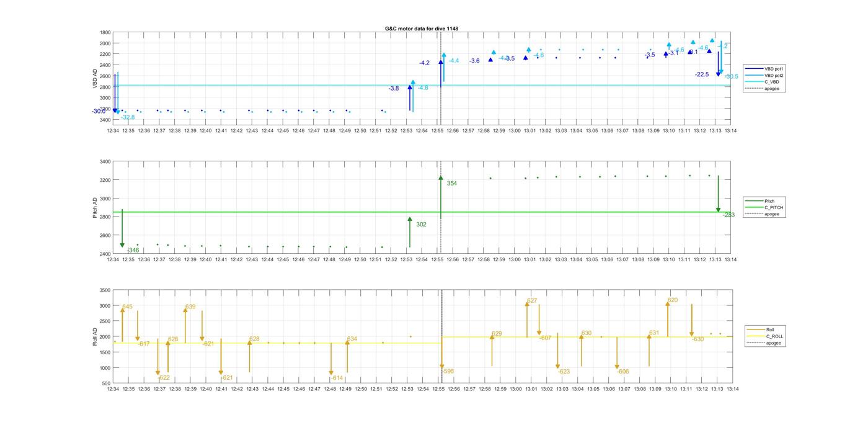Click the '-4.8' VBD data label
Image resolution: width=868 pixels, height=430 pixels.
tap(423, 88)
